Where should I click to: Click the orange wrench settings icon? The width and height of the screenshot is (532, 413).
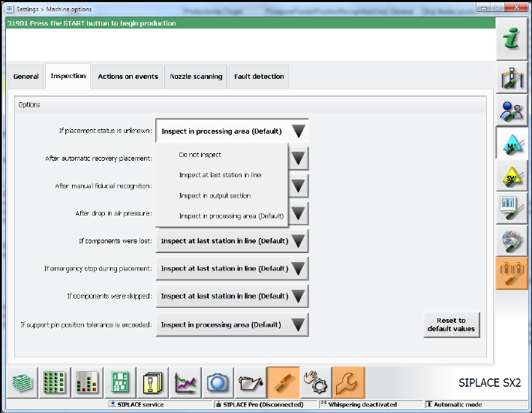348,382
